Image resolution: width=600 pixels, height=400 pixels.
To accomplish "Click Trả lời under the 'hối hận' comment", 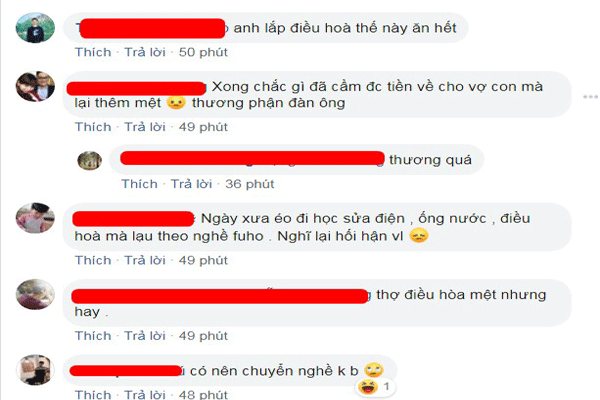I will pos(145,260).
